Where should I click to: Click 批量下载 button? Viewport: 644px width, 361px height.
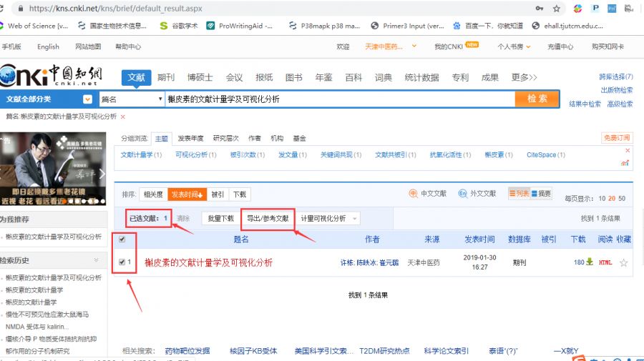(x=220, y=218)
